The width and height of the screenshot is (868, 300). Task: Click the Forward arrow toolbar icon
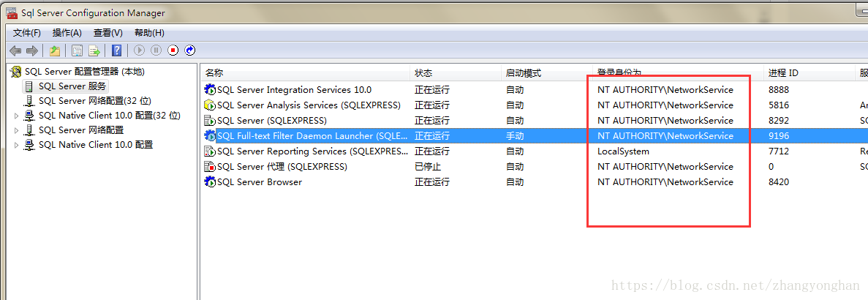32,51
